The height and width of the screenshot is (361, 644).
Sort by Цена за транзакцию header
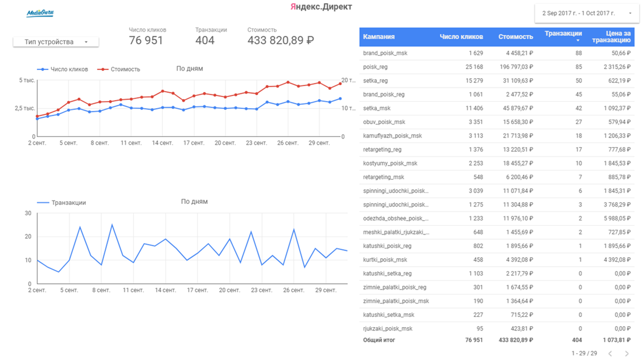pos(611,37)
